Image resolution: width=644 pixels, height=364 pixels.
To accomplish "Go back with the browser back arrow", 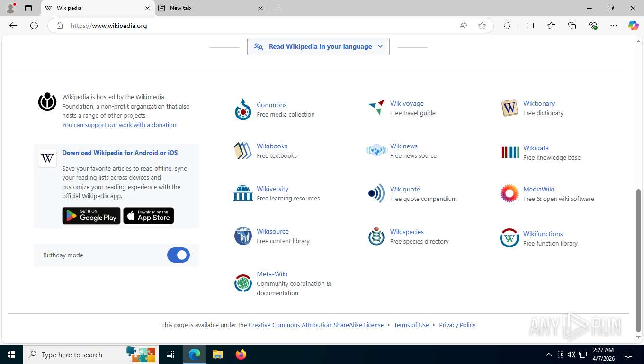I will point(13,26).
